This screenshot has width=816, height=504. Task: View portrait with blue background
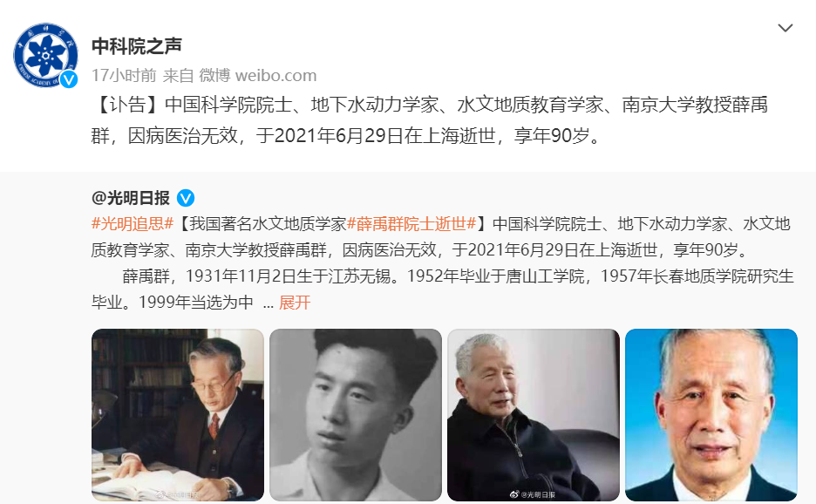[711, 415]
